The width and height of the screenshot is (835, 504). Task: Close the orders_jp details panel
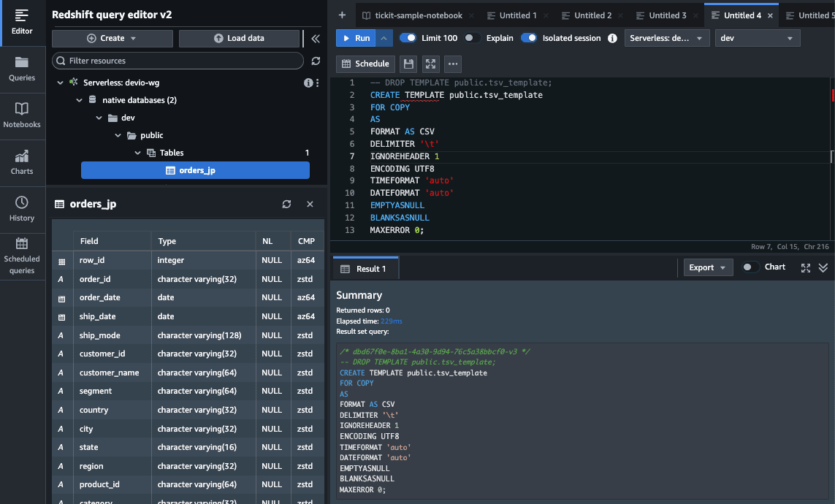click(310, 205)
